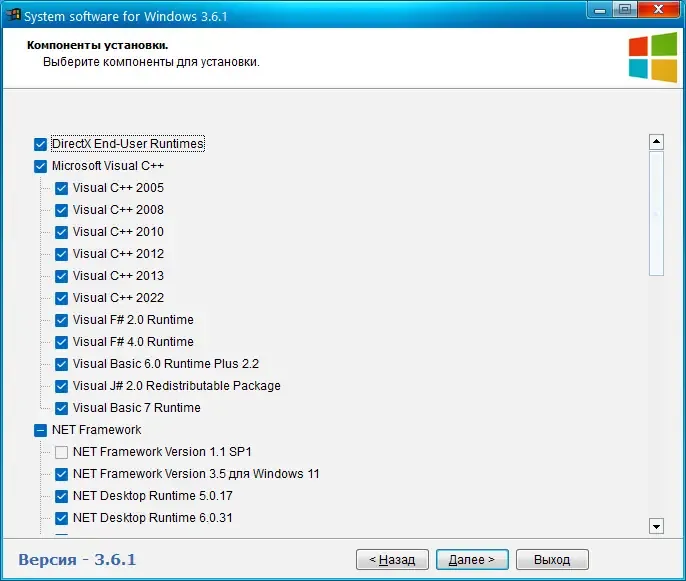The width and height of the screenshot is (686, 581).
Task: Uncheck NET Desktop Runtime 6.0.31 checkbox
Action: 61,518
